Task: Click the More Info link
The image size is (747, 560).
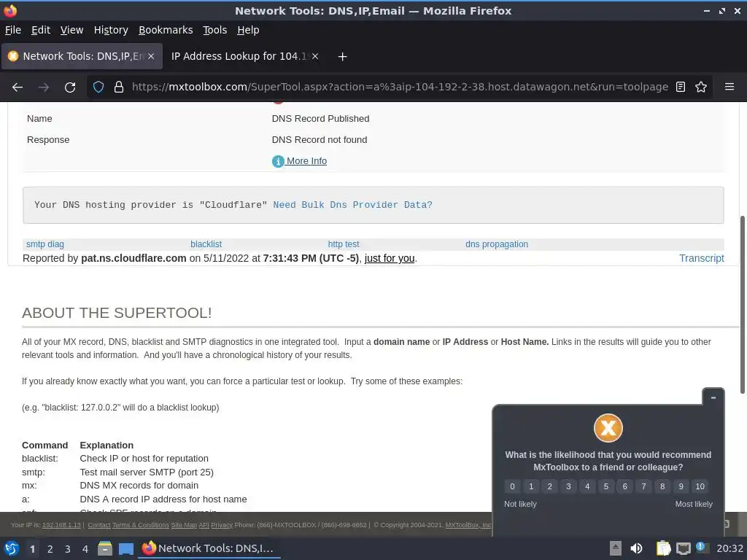Action: coord(306,161)
